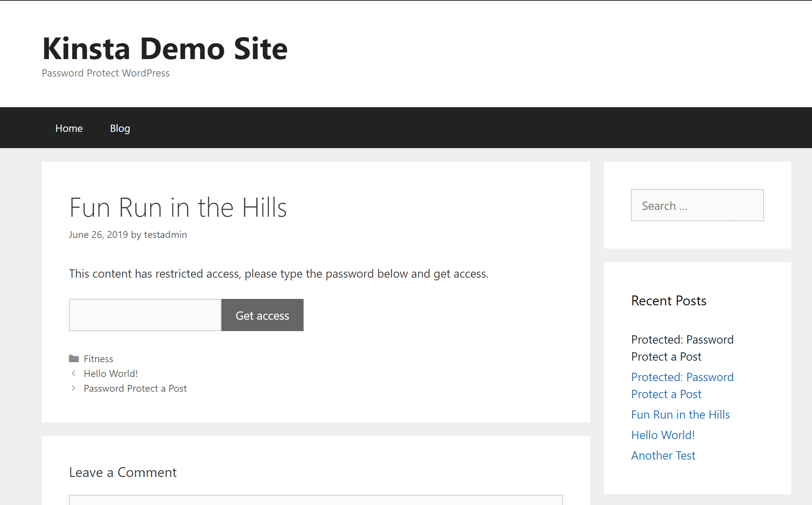Screen dimensions: 812x505
Task: Click the Home navigation menu item
Action: tap(69, 127)
